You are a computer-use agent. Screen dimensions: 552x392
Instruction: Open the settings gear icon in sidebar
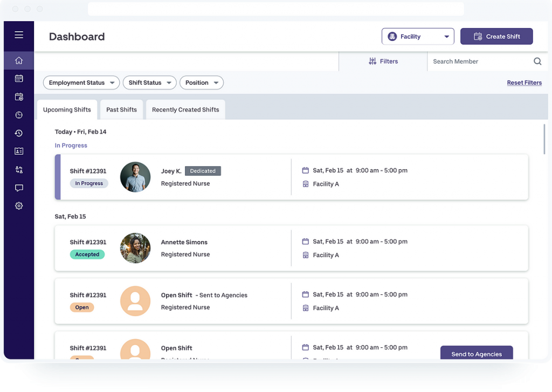point(19,206)
